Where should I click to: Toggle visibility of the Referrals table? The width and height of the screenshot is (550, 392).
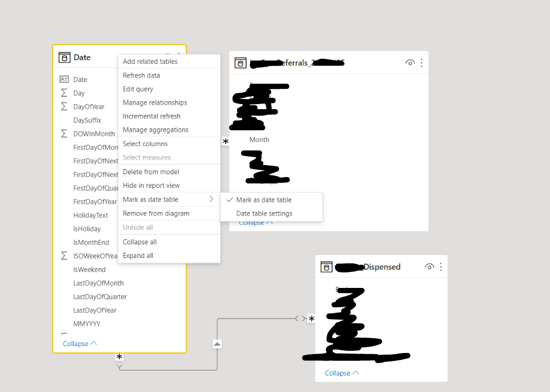coord(410,63)
